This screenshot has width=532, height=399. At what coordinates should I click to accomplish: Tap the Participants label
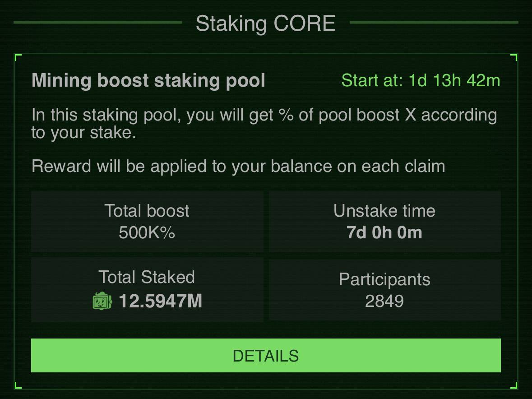point(384,279)
